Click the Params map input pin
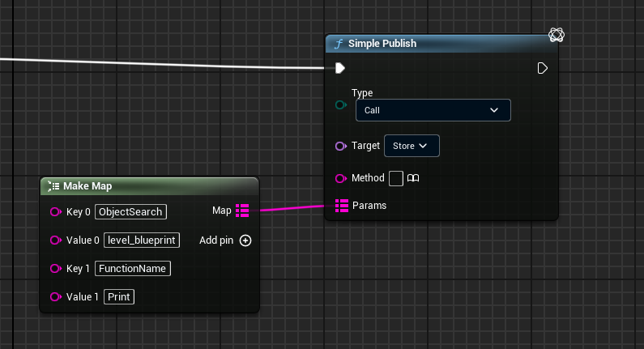Screen dimensions: 644x349 coord(341,206)
